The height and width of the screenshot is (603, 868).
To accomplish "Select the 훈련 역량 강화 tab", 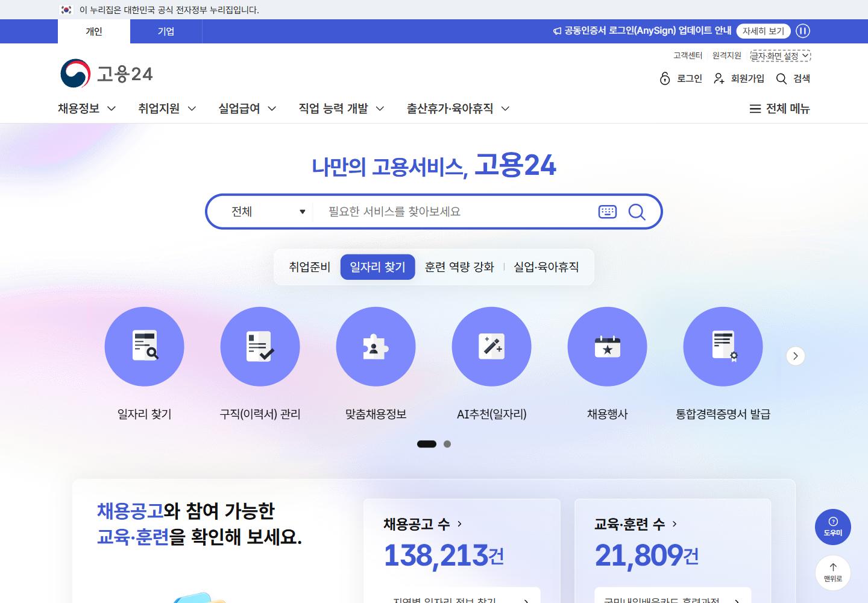I will click(x=459, y=267).
